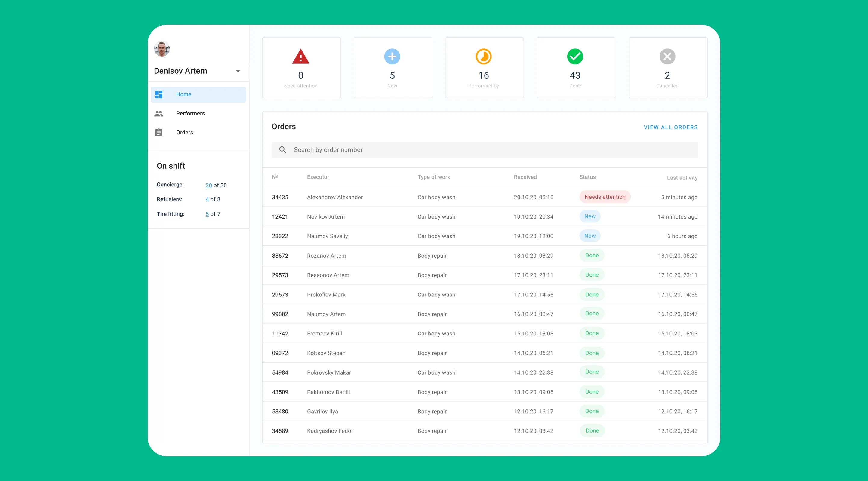Click the Refuelers 4 on-shift link

point(207,199)
